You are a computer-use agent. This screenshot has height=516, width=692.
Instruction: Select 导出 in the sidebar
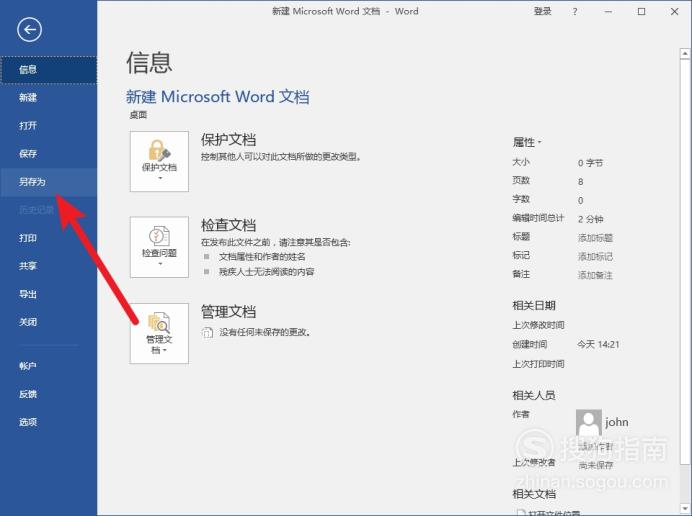point(49,294)
